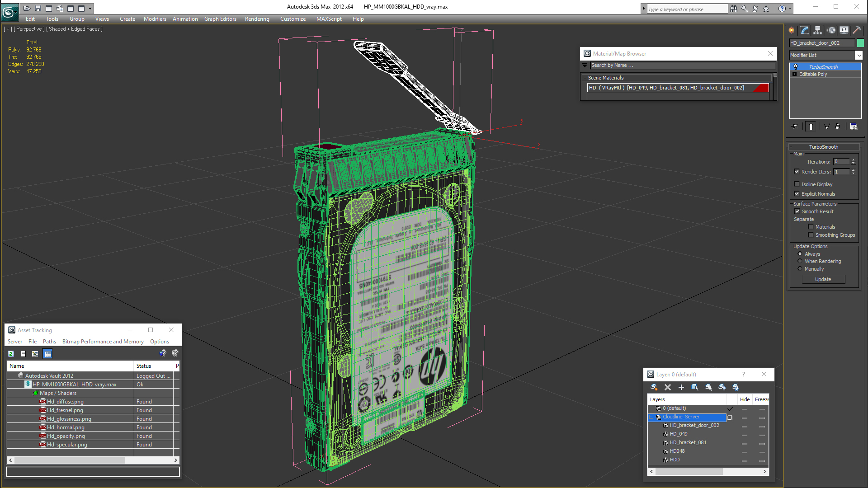Collapse the Scene Materials section
The height and width of the screenshot is (488, 868).
pyautogui.click(x=585, y=78)
